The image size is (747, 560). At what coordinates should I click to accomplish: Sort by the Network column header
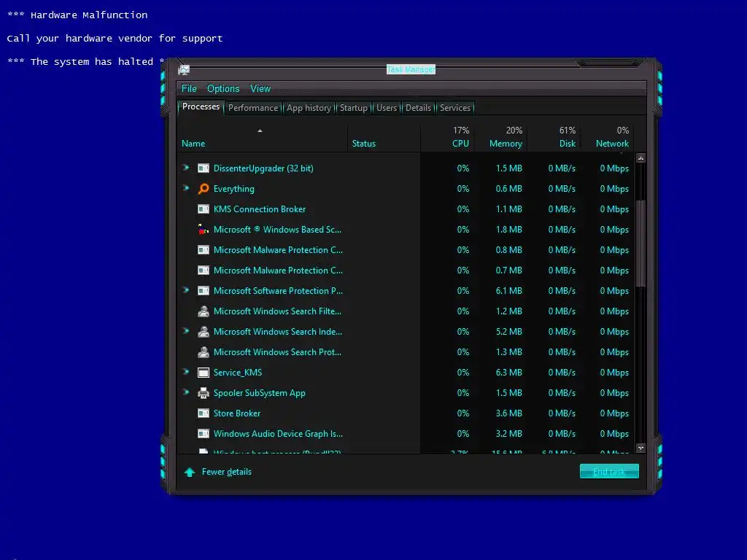607,138
